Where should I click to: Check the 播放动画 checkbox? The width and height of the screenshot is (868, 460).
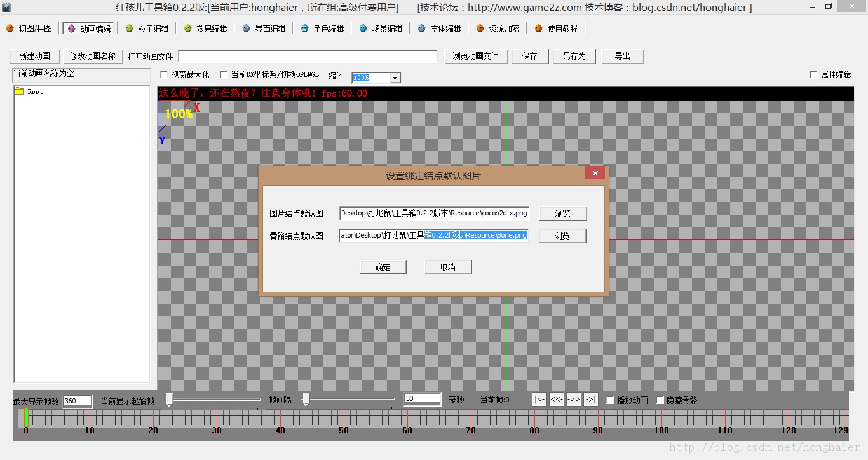(x=611, y=400)
